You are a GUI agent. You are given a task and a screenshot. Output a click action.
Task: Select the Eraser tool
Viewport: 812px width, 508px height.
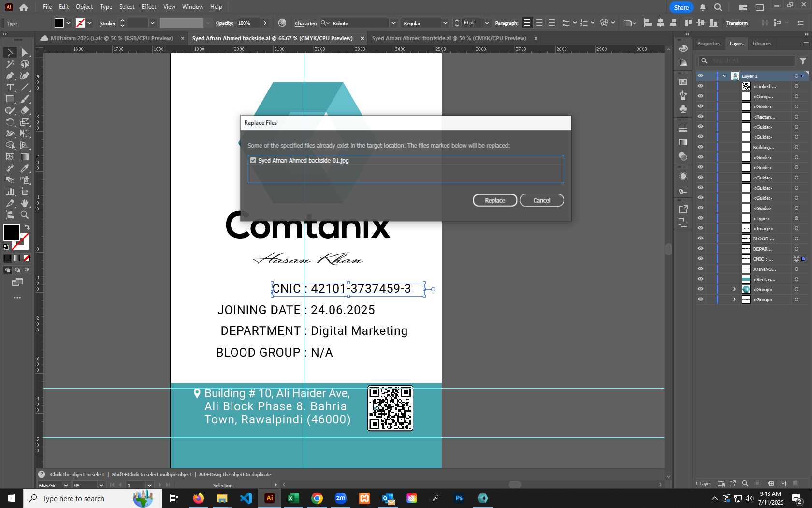[x=25, y=110]
